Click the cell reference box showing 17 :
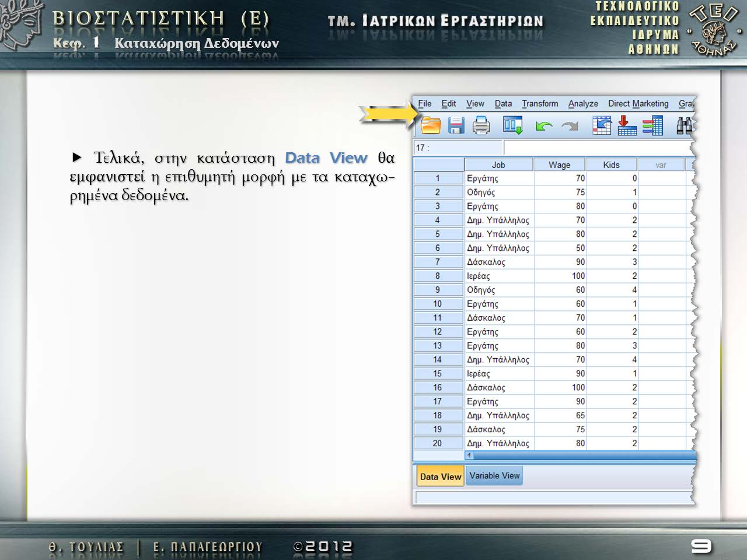Viewport: 747px width, 560px height. [458, 148]
